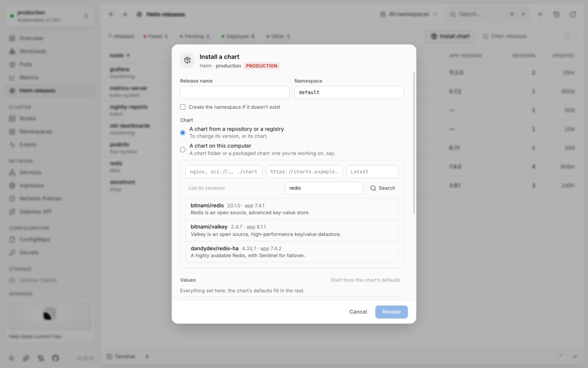Click the refresh icon in top toolbar
The width and height of the screenshot is (588, 368).
pyautogui.click(x=573, y=14)
